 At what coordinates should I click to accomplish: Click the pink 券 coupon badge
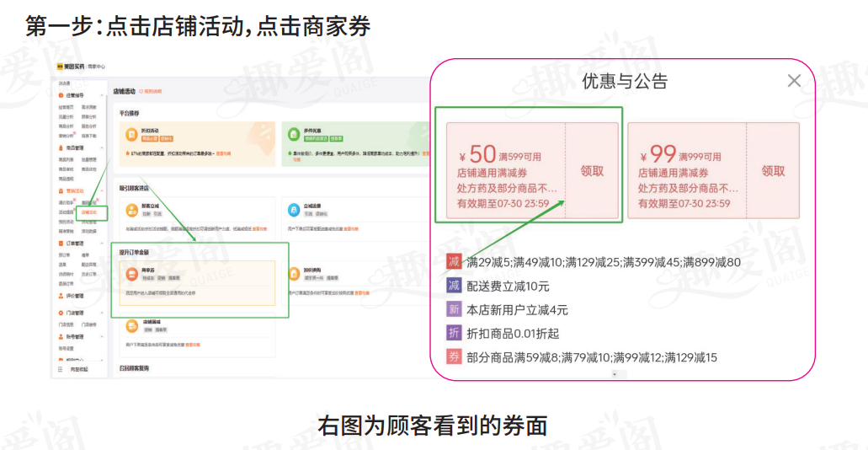[x=454, y=357]
